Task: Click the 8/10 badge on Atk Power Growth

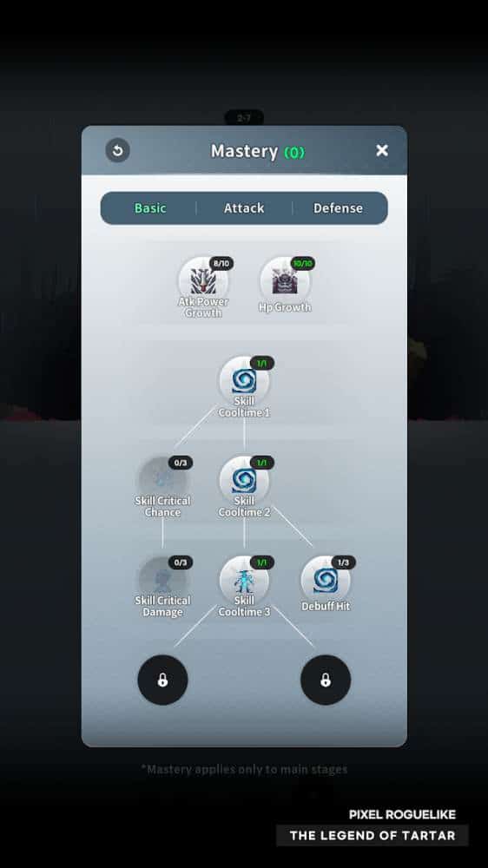Action: tap(221, 264)
